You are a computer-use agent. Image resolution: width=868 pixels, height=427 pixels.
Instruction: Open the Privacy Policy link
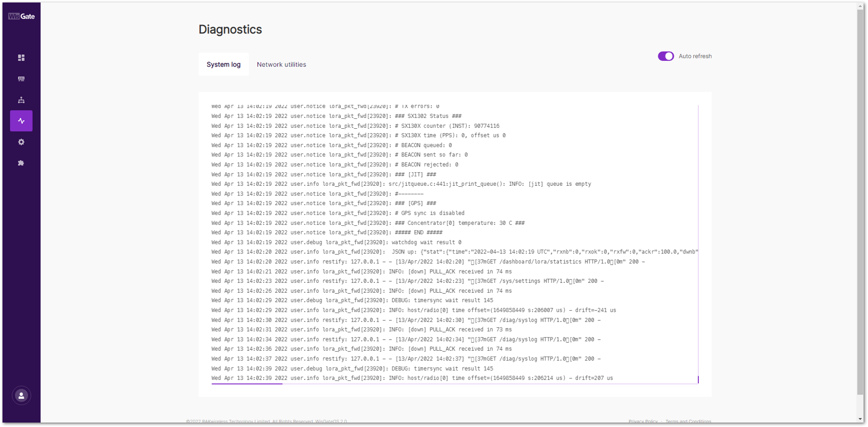(643, 422)
